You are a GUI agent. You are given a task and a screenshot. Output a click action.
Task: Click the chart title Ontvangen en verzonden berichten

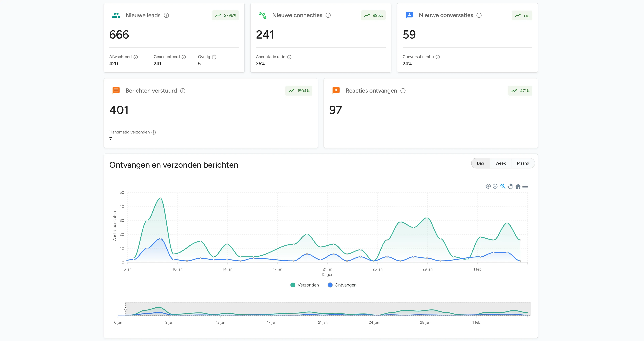click(174, 165)
